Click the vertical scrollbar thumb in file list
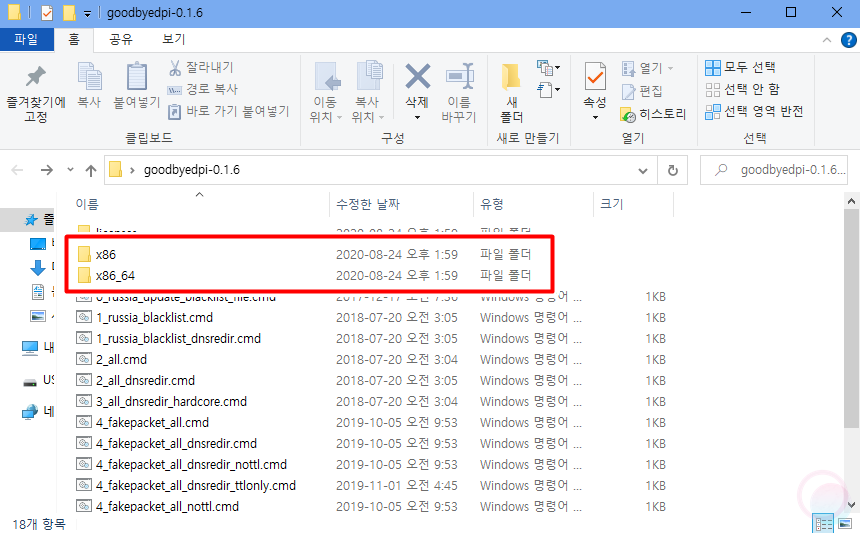The image size is (860, 533). [851, 318]
